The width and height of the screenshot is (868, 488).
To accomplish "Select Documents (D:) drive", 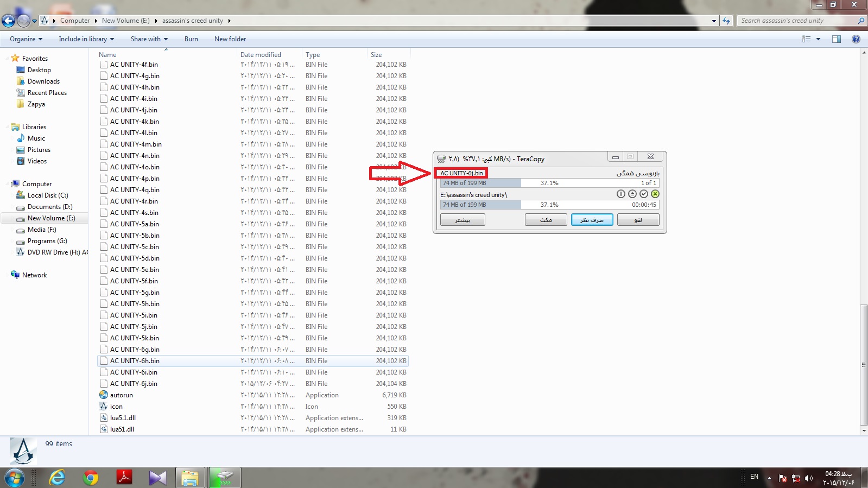I will (x=50, y=207).
